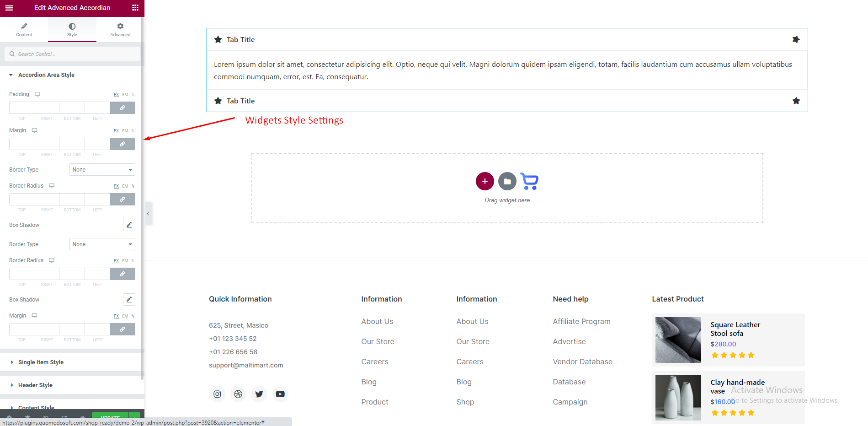Open the first Border Type dropdown

point(102,170)
